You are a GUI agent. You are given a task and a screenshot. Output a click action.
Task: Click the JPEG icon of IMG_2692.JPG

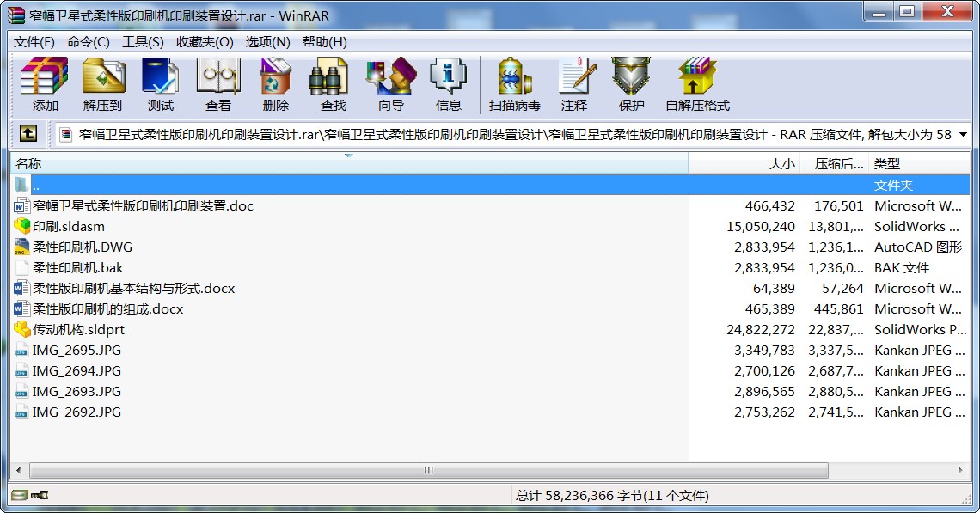pos(21,412)
